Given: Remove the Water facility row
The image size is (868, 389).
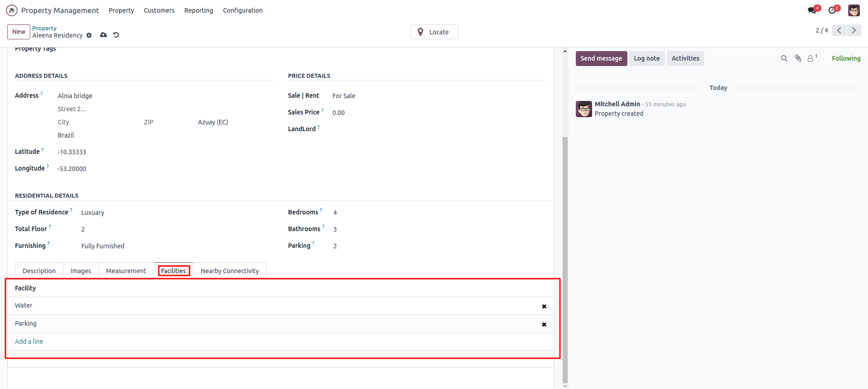Looking at the screenshot, I should (544, 306).
